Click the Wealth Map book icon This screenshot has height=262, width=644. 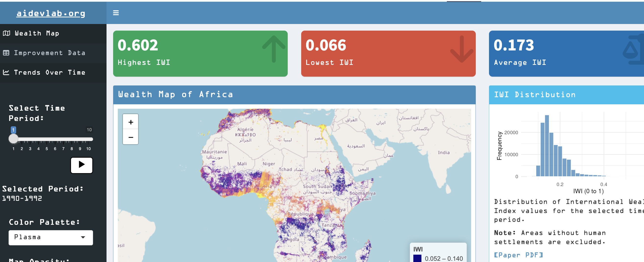coord(7,33)
